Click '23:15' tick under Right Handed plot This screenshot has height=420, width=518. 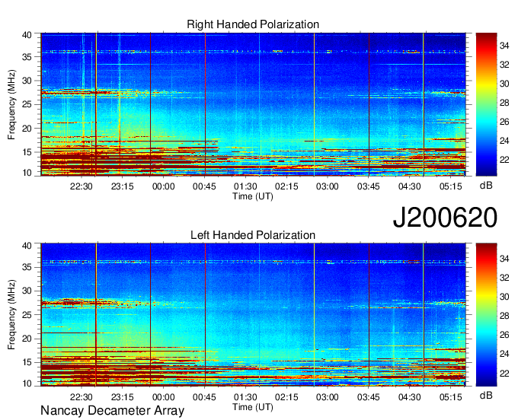click(x=122, y=186)
